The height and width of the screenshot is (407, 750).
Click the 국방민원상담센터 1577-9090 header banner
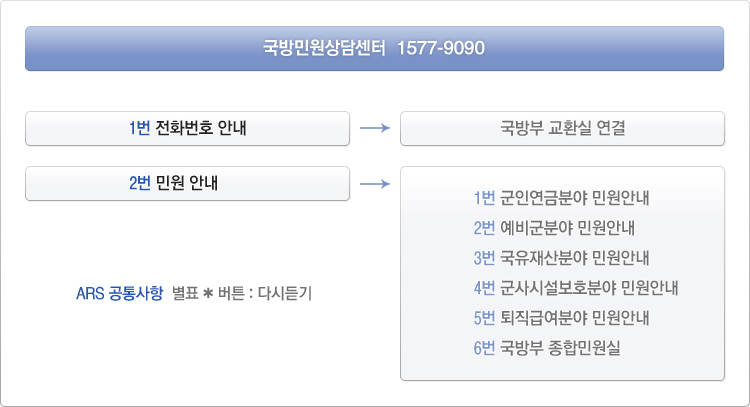pyautogui.click(x=374, y=48)
